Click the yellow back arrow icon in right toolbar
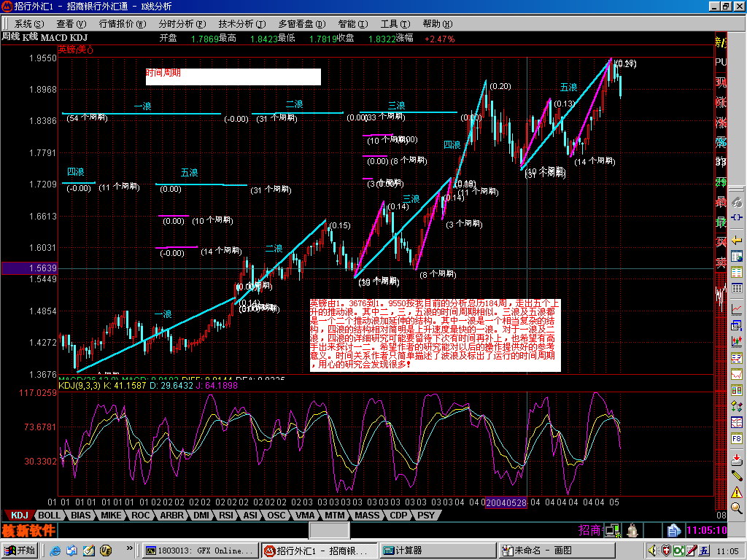 [737, 239]
